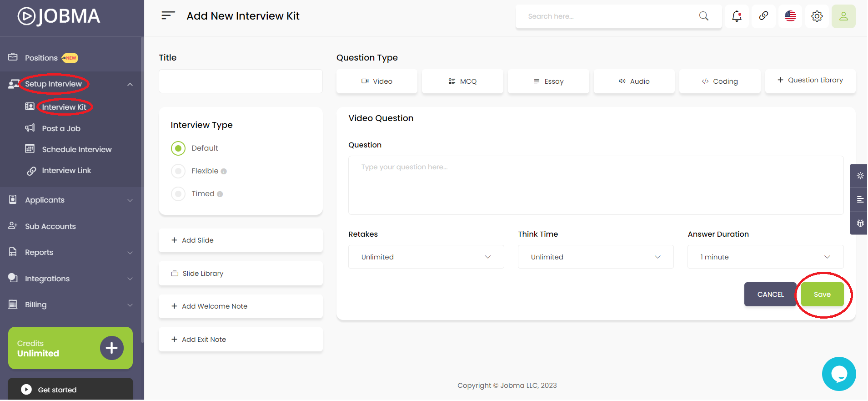Expand the Integrations menu chevron
The height and width of the screenshot is (401, 868).
(130, 279)
